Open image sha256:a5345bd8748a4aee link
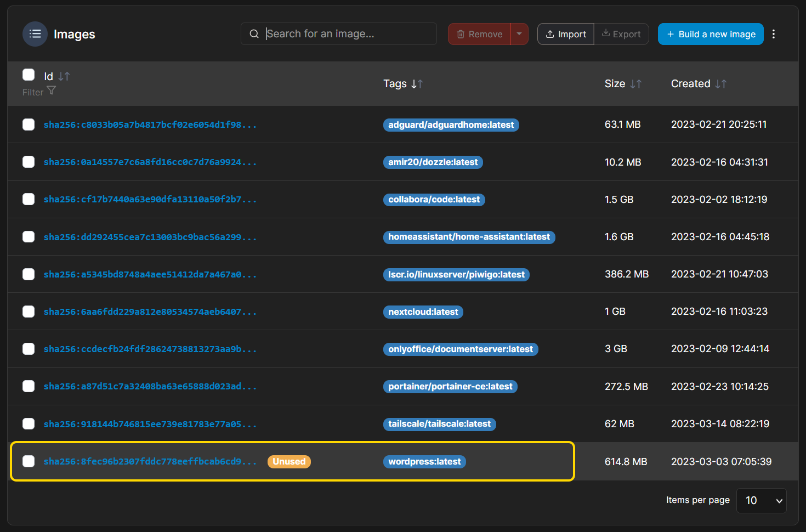Viewport: 806px width, 532px height. 150,274
